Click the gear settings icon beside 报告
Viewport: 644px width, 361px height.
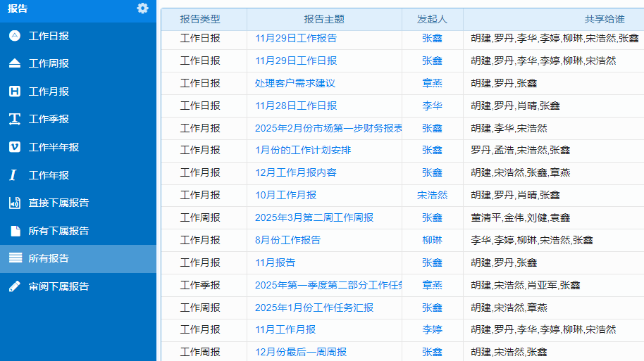[143, 8]
